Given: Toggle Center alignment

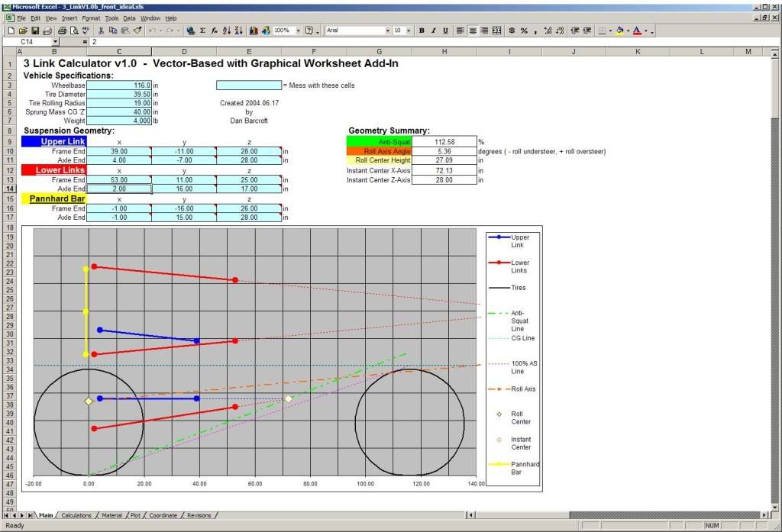Looking at the screenshot, I should tap(472, 31).
